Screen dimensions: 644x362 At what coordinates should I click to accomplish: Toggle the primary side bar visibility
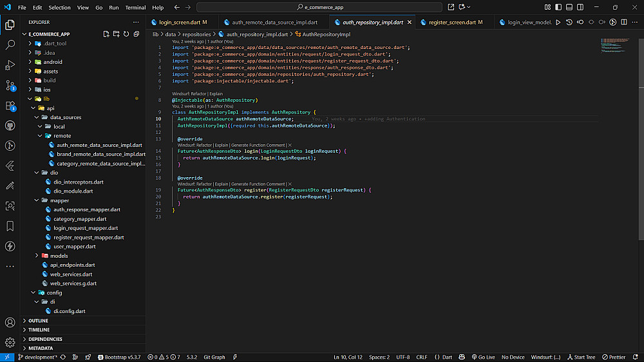559,7
